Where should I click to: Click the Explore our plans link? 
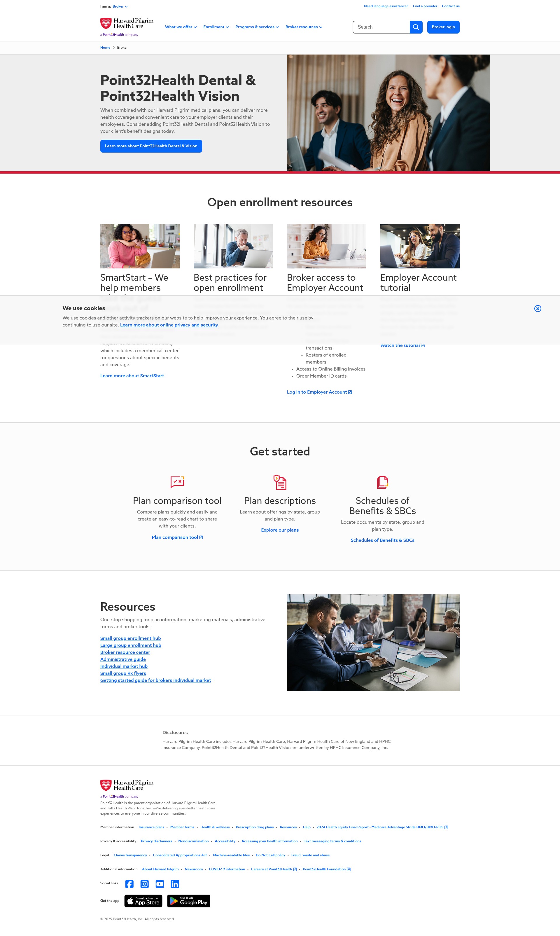click(x=280, y=530)
